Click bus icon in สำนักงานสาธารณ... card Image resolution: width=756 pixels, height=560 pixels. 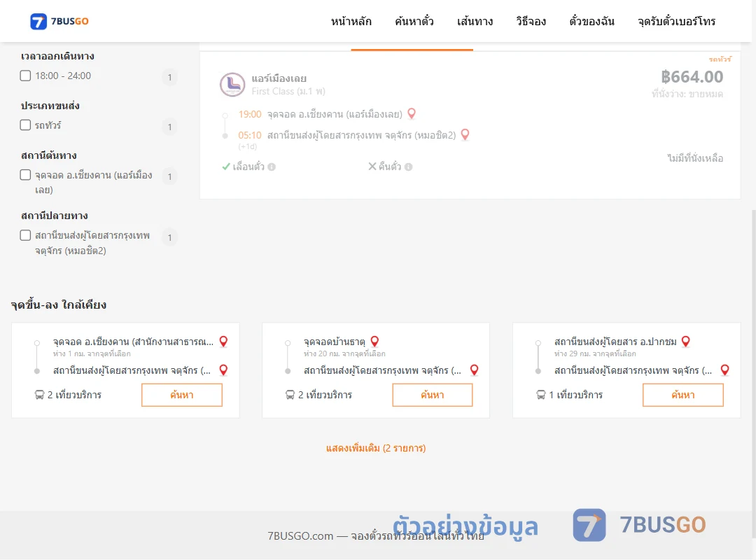39,395
